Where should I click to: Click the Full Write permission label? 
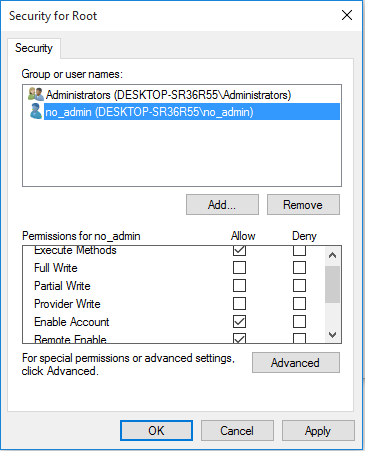[x=56, y=268]
